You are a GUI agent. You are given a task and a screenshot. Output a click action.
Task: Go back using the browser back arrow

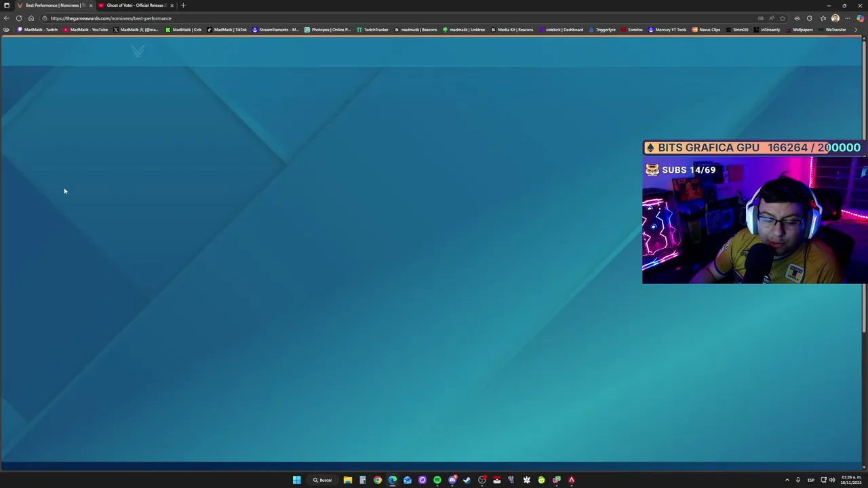(x=7, y=18)
